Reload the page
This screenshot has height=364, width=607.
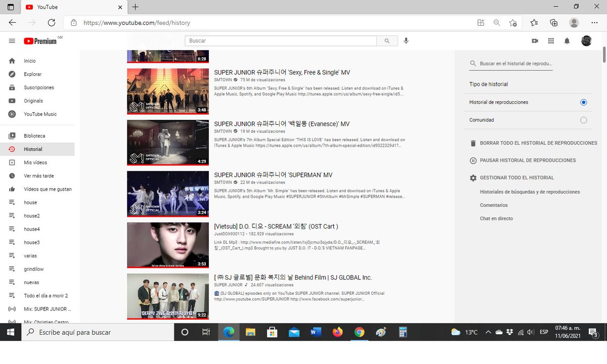[x=51, y=23]
